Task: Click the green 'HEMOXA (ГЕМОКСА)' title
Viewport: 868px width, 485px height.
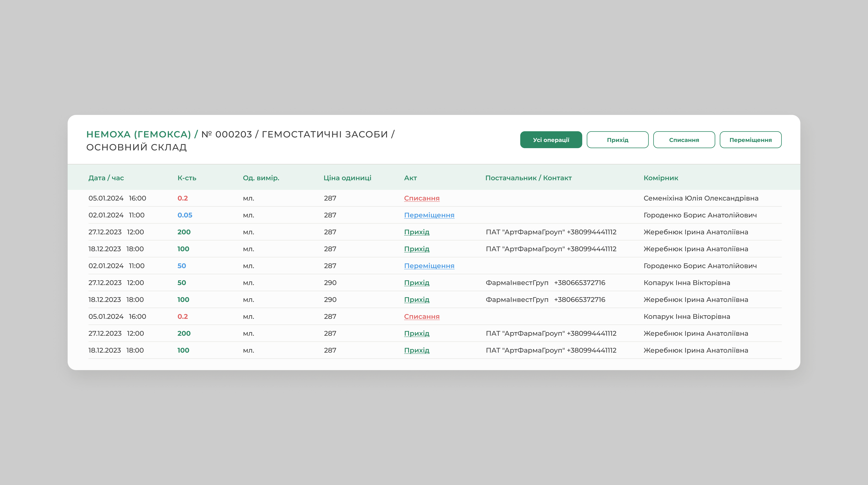Action: (138, 134)
